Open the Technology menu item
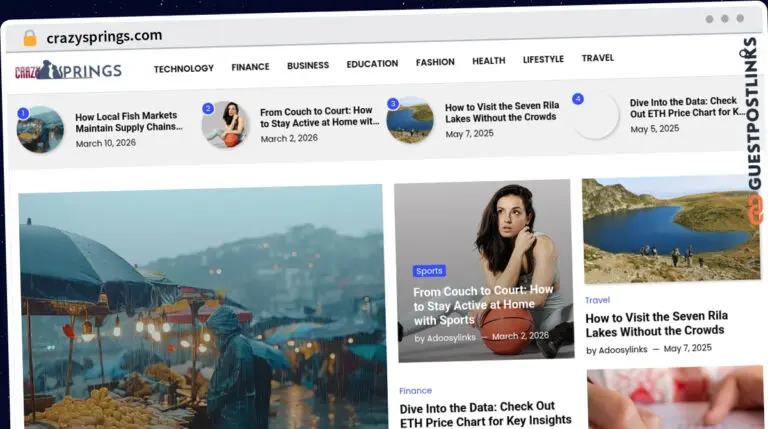This screenshot has width=768, height=429. 183,68
